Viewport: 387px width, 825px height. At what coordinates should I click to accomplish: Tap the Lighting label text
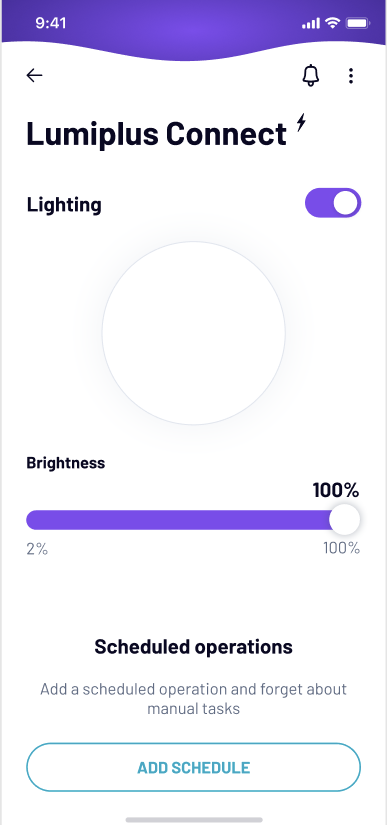(x=64, y=204)
